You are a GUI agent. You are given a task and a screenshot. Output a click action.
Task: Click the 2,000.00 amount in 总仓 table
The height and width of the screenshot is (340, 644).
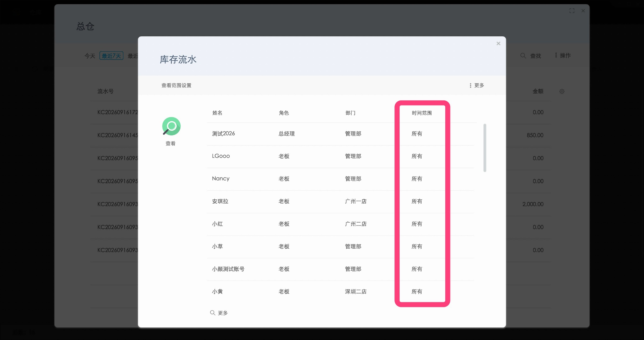click(x=533, y=204)
